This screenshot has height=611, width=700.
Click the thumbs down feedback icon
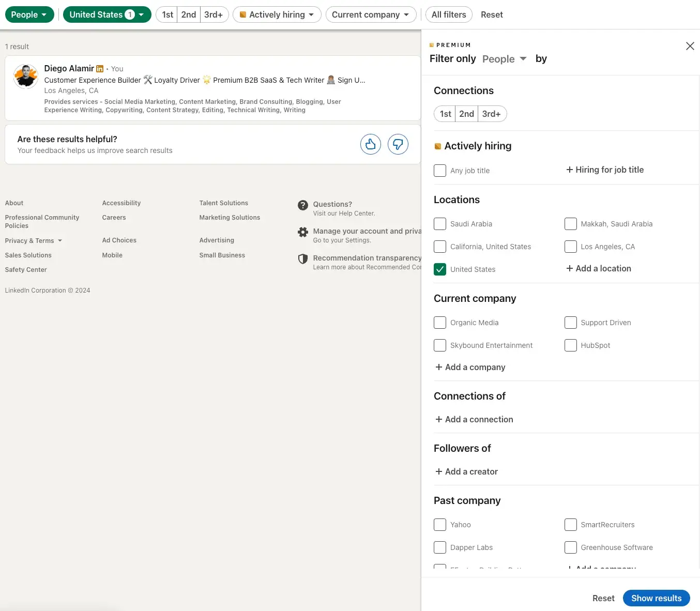point(398,144)
